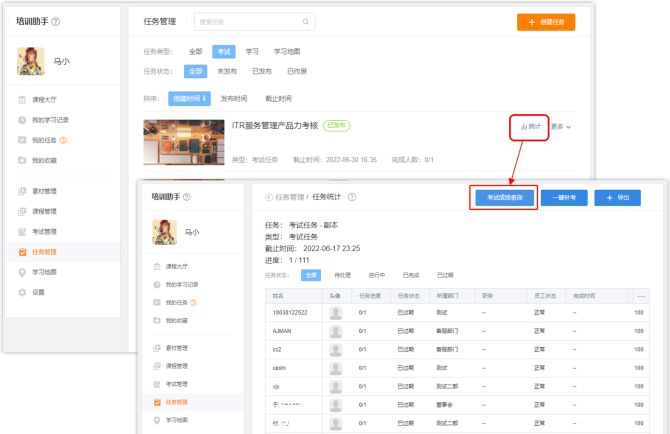Click the ITR task cover thumbnail
The image size is (670, 434).
click(x=182, y=142)
